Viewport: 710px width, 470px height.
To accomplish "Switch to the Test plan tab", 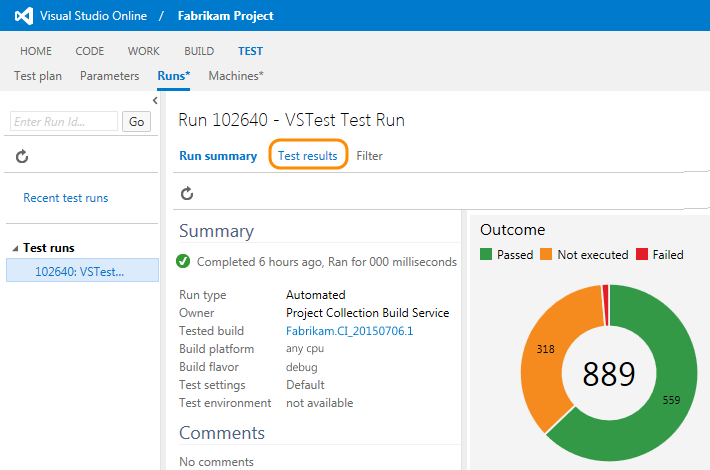I will (40, 76).
